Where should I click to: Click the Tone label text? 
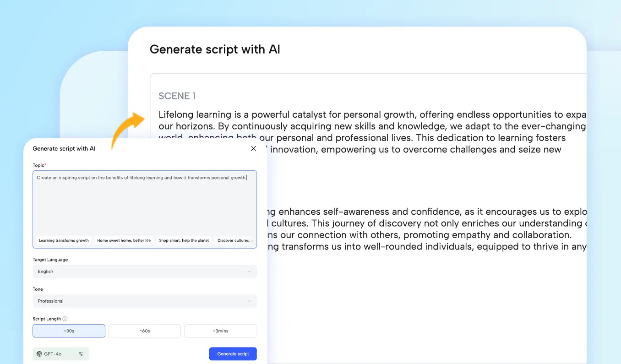[38, 289]
